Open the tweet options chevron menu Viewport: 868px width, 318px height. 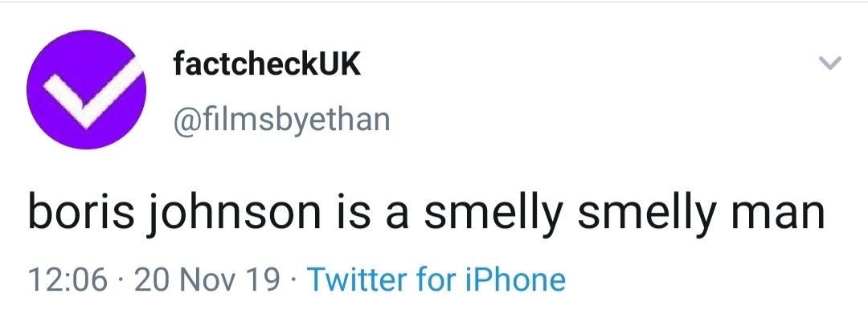point(829,63)
